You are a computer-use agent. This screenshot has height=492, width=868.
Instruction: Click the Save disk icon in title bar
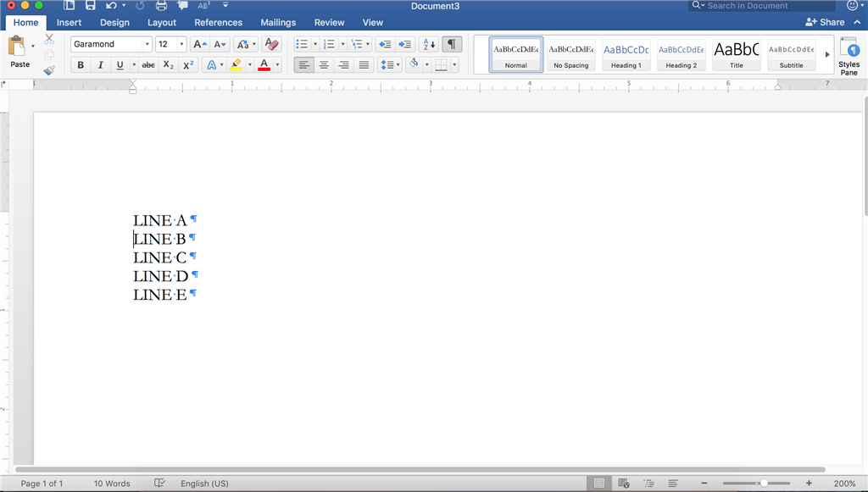click(x=90, y=6)
